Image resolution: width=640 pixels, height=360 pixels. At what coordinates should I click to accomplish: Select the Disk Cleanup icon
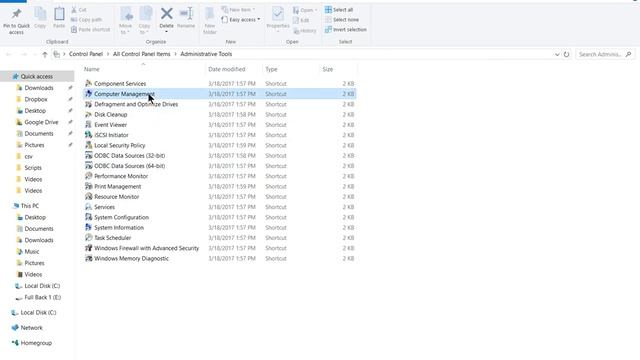tap(89, 114)
